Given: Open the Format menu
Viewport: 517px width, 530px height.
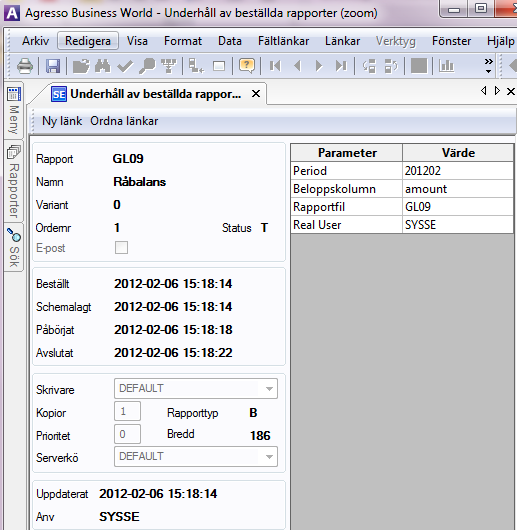Looking at the screenshot, I should click(x=183, y=41).
